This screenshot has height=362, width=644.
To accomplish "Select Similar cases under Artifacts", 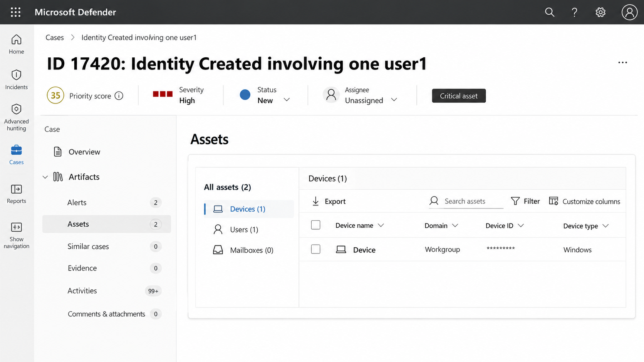I will 107,246.
